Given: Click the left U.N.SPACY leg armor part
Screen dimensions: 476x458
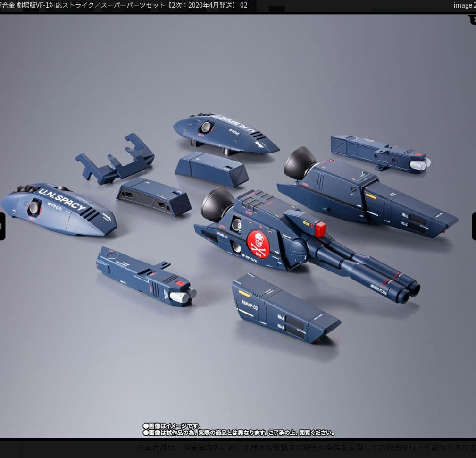Looking at the screenshot, I should tap(57, 210).
